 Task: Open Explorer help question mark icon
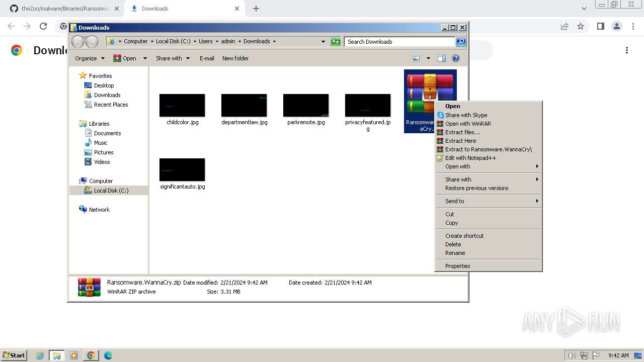(455, 58)
